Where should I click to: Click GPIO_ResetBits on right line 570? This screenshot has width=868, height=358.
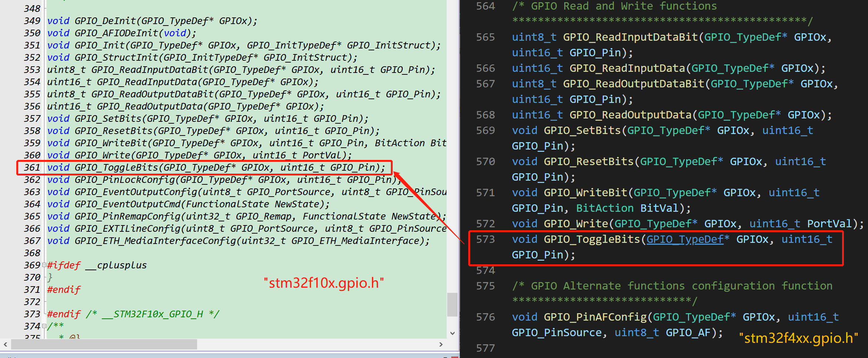589,161
